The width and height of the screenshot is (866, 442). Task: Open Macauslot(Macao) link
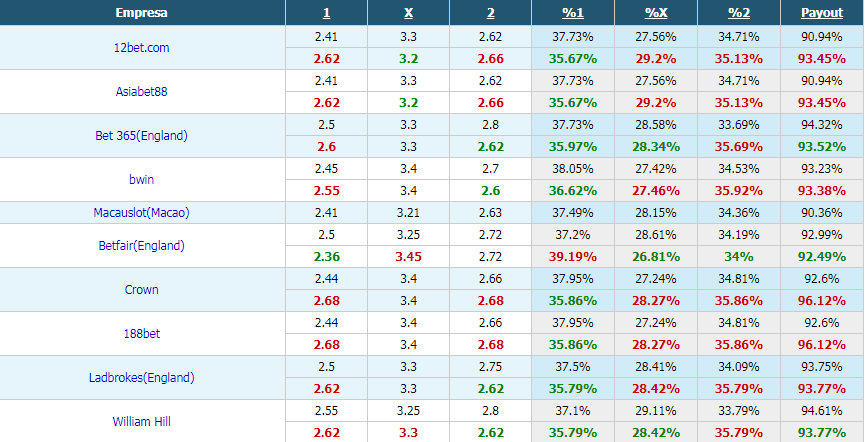pyautogui.click(x=141, y=213)
